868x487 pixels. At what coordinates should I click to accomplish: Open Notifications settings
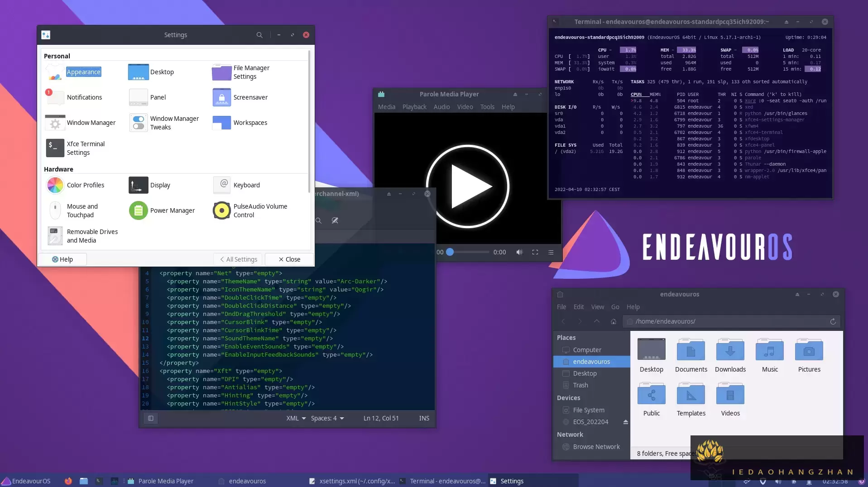(74, 97)
